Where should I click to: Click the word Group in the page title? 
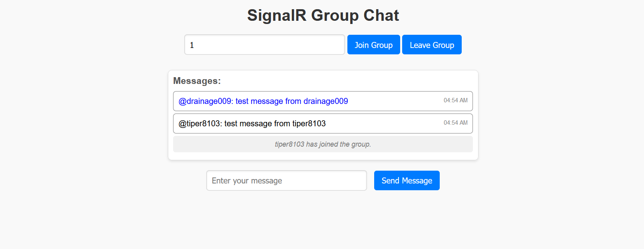pyautogui.click(x=335, y=16)
